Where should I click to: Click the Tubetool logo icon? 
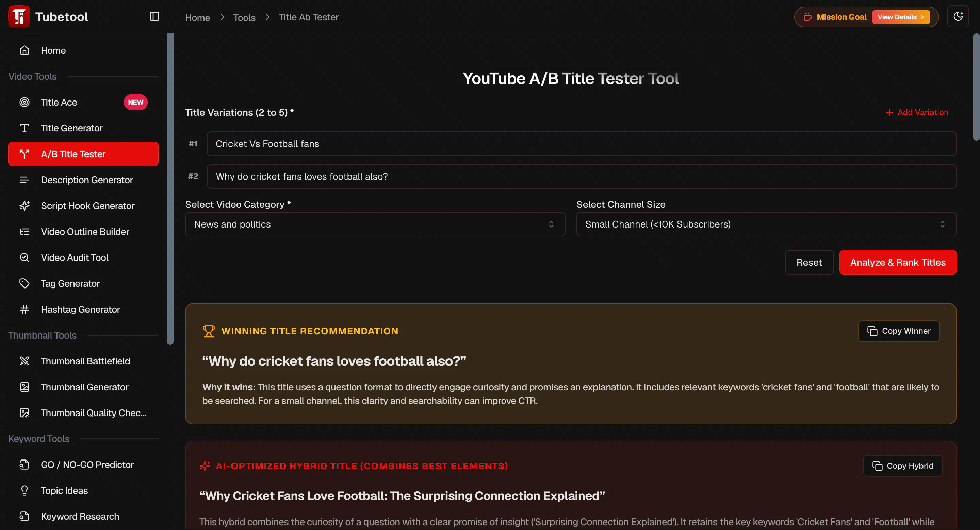pyautogui.click(x=19, y=16)
